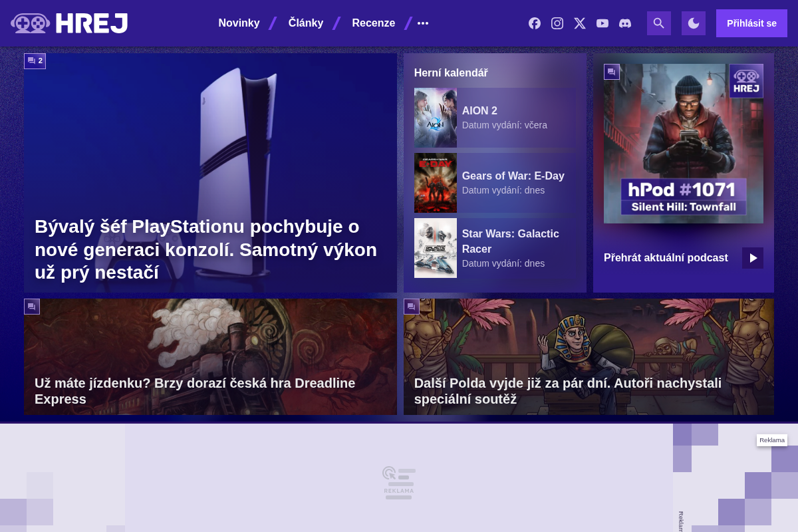Open the site search

(x=659, y=23)
